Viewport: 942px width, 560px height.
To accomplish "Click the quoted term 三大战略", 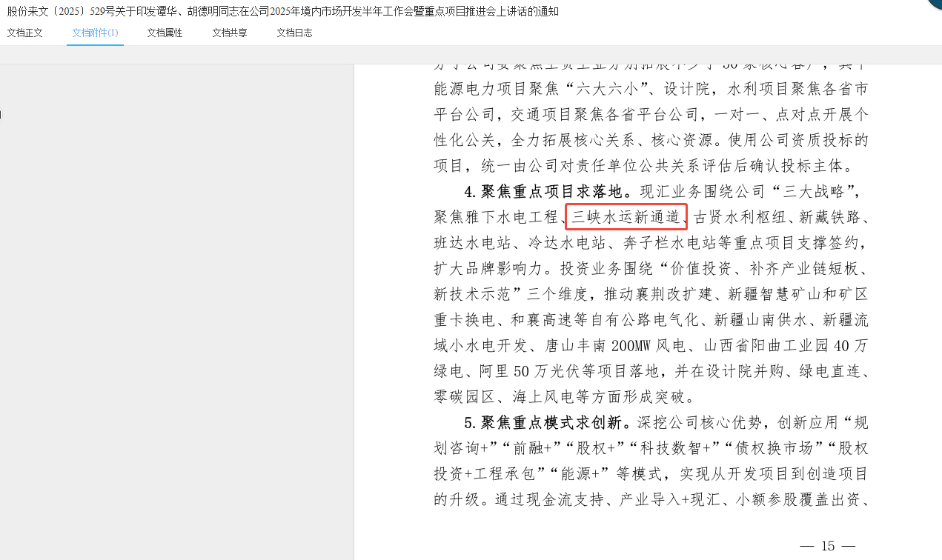I will 812,192.
